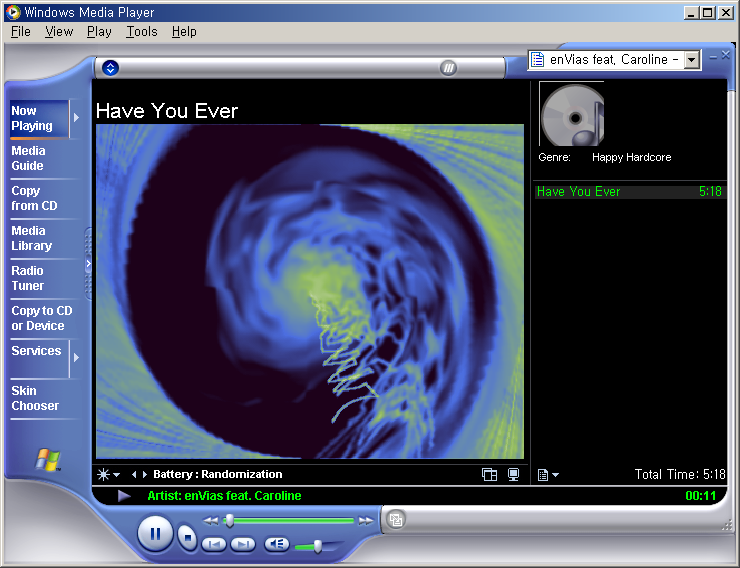Go to Copy to CD or Device
The image size is (740, 568).
point(42,318)
